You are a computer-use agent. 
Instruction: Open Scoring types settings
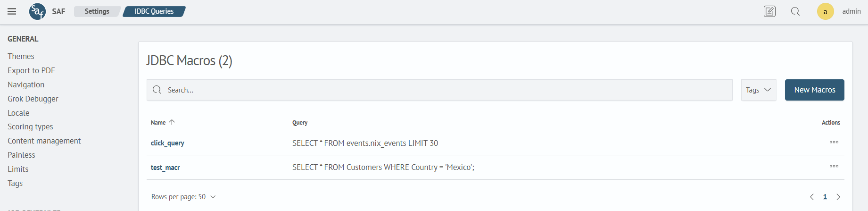30,127
